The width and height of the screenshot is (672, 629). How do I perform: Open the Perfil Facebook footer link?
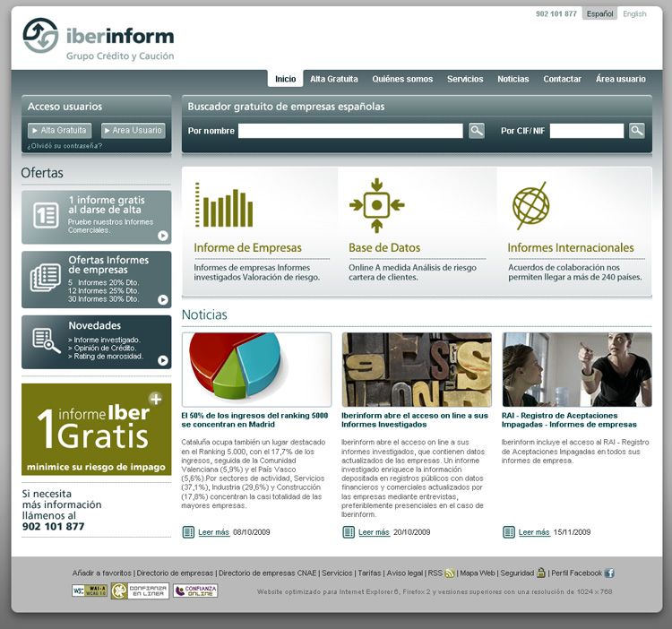point(576,573)
